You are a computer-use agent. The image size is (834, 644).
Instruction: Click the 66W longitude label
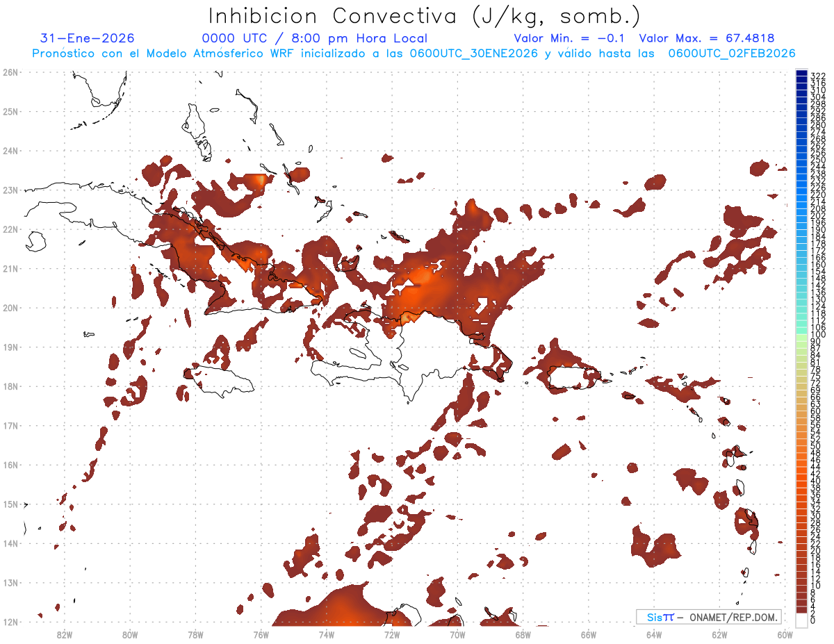point(589,634)
